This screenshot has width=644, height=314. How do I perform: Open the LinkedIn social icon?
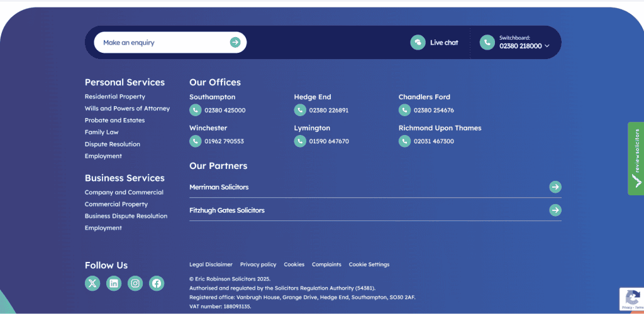(x=114, y=283)
